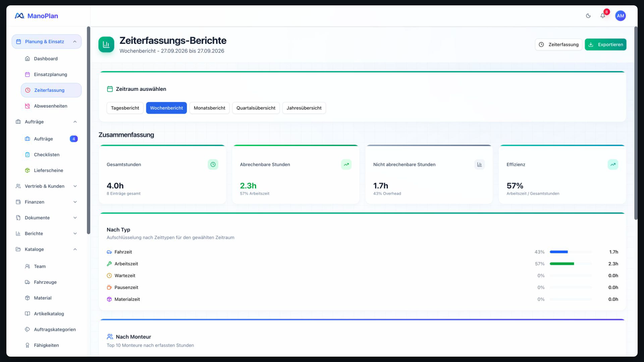Expand the Dokumente sidebar group
This screenshot has width=644, height=362.
[47, 218]
